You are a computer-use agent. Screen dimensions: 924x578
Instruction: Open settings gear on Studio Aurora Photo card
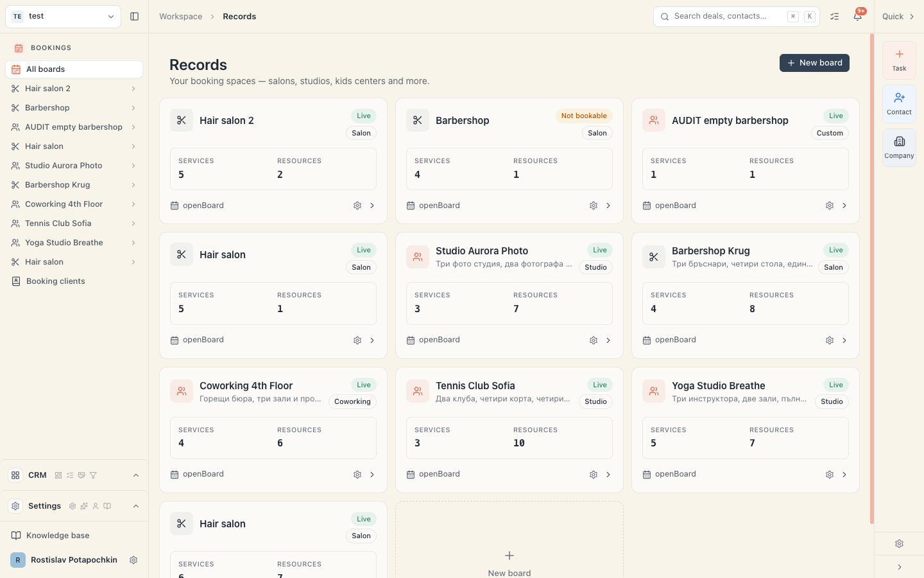tap(594, 340)
